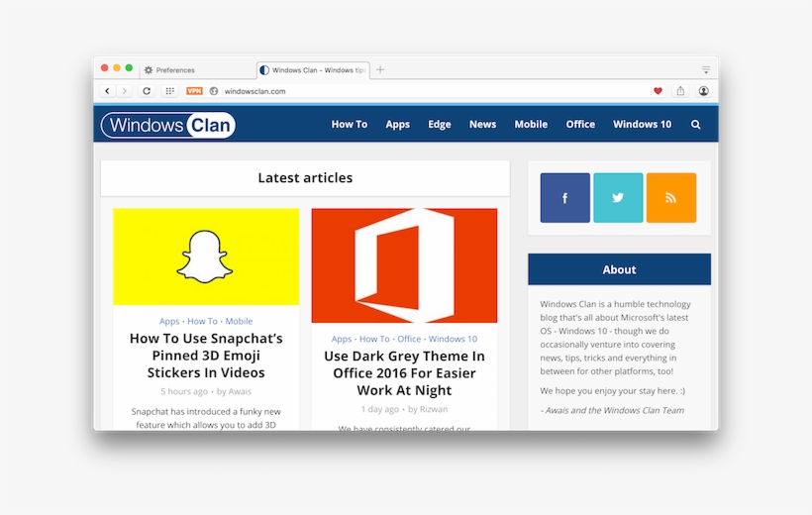
Task: Open the site search magnifier icon
Action: 695,125
